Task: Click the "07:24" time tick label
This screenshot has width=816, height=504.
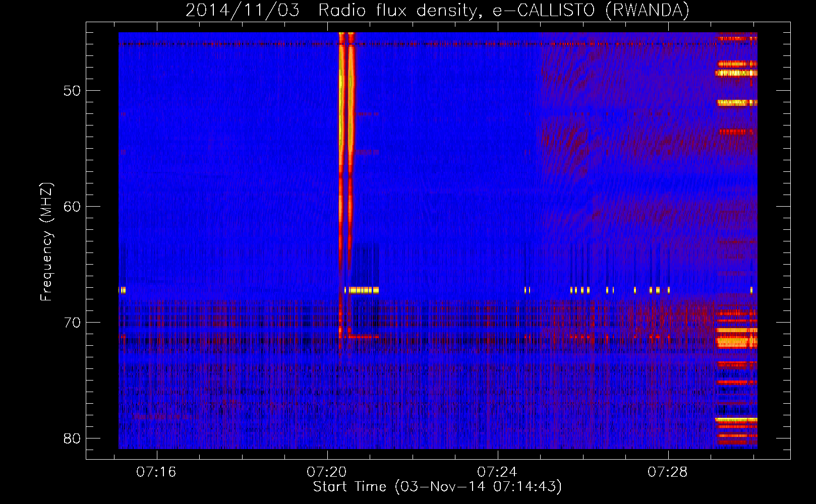Action: point(497,472)
